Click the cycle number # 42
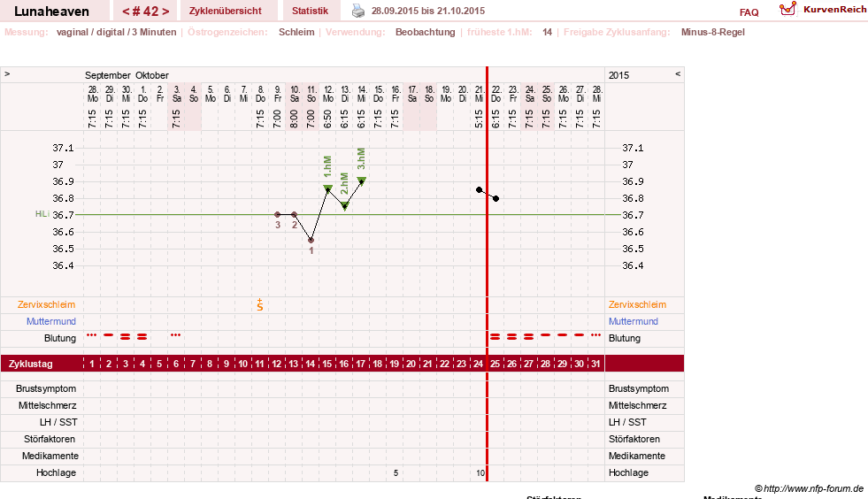This screenshot has width=868, height=499. point(146,12)
